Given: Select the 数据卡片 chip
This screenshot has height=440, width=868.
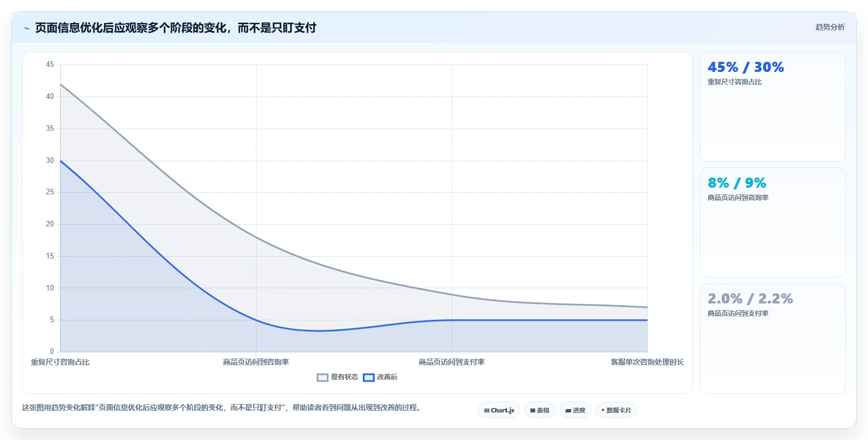Looking at the screenshot, I should coord(616,410).
